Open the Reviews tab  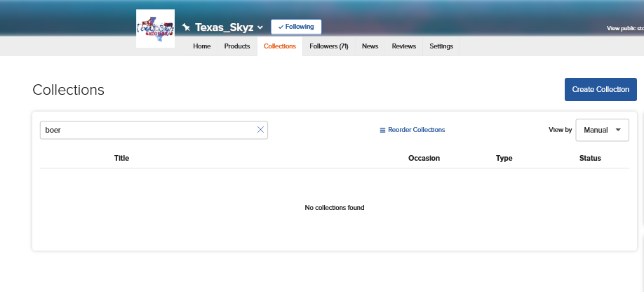(x=404, y=46)
